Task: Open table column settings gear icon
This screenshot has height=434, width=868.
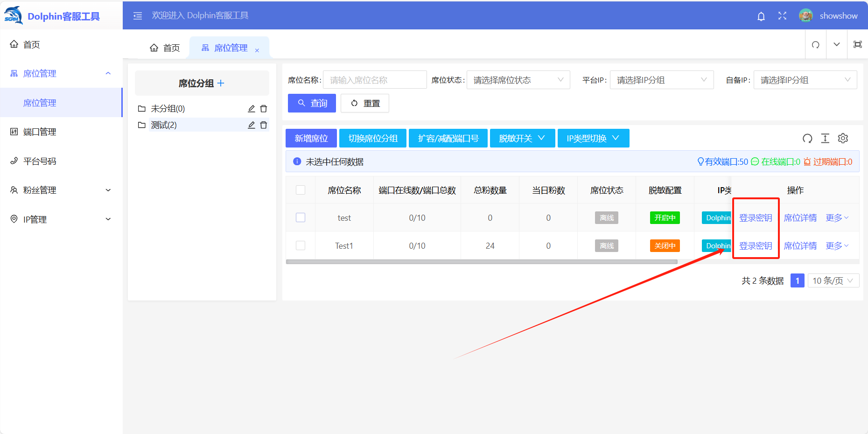Action: tap(843, 138)
